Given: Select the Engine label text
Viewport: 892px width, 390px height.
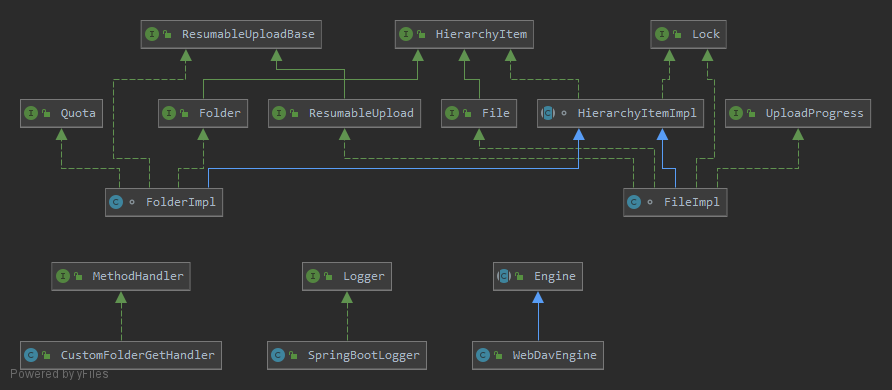Looking at the screenshot, I should point(555,276).
